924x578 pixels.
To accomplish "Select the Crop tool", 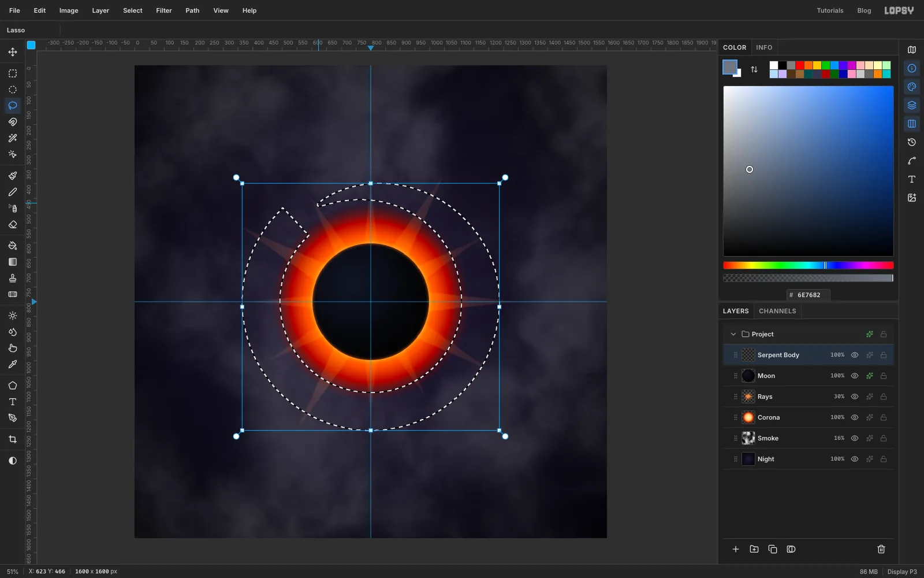I will click(13, 439).
